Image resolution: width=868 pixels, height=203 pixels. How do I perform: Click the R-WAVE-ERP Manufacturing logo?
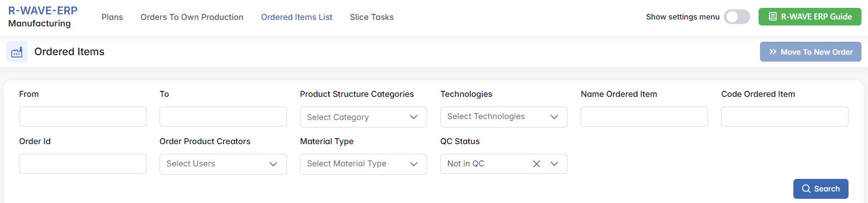point(43,17)
